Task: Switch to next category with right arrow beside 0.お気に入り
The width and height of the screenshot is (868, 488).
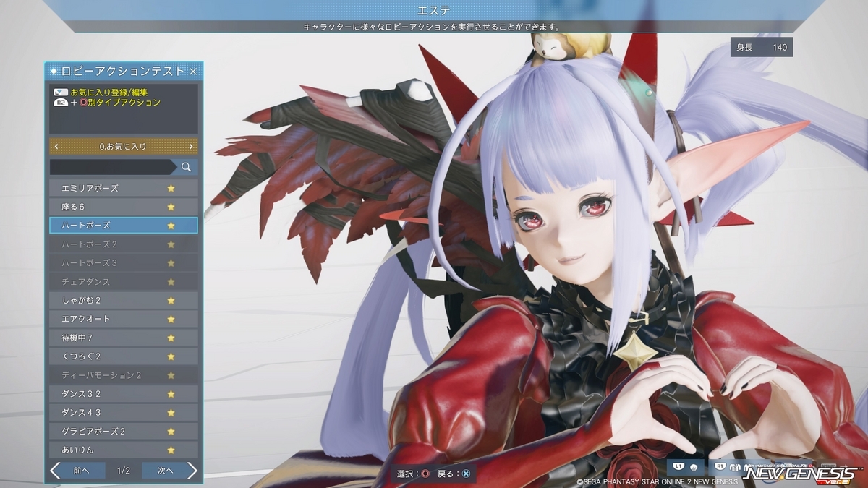Action: (191, 147)
